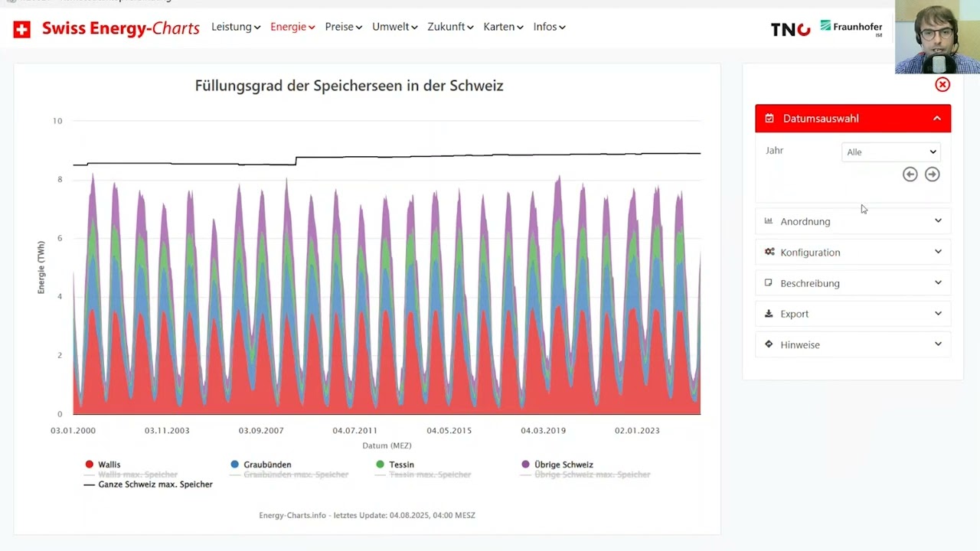The image size is (980, 551).
Task: Click the Datum (MEZ) axis title
Action: (387, 445)
